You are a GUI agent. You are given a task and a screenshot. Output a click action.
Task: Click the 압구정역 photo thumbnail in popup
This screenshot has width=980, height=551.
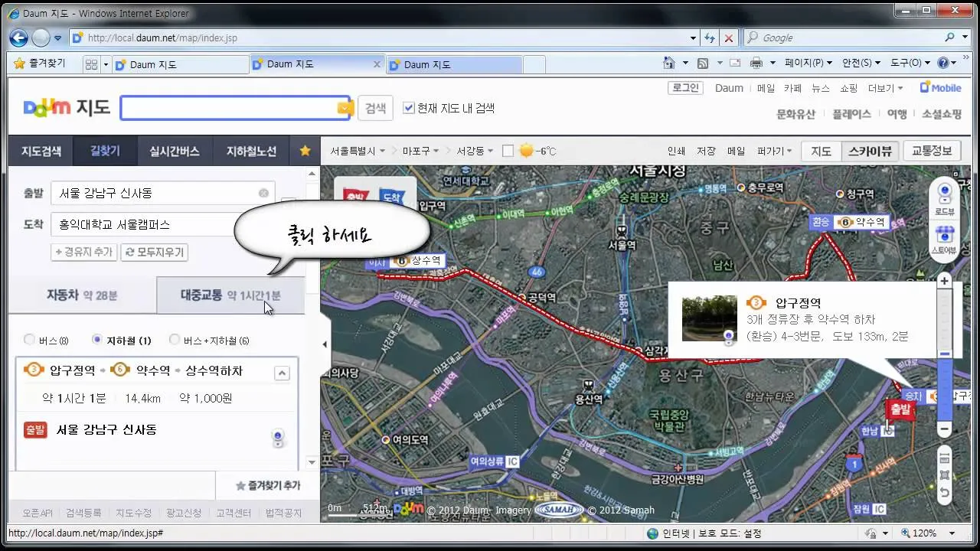709,318
